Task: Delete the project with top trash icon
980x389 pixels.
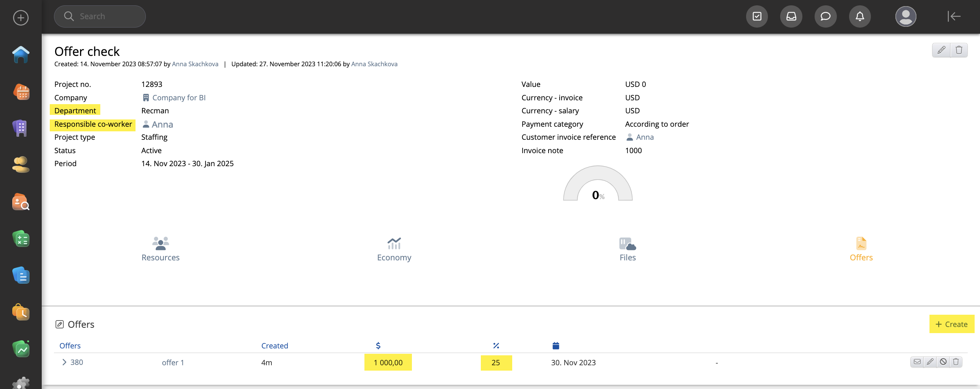Action: click(x=959, y=50)
